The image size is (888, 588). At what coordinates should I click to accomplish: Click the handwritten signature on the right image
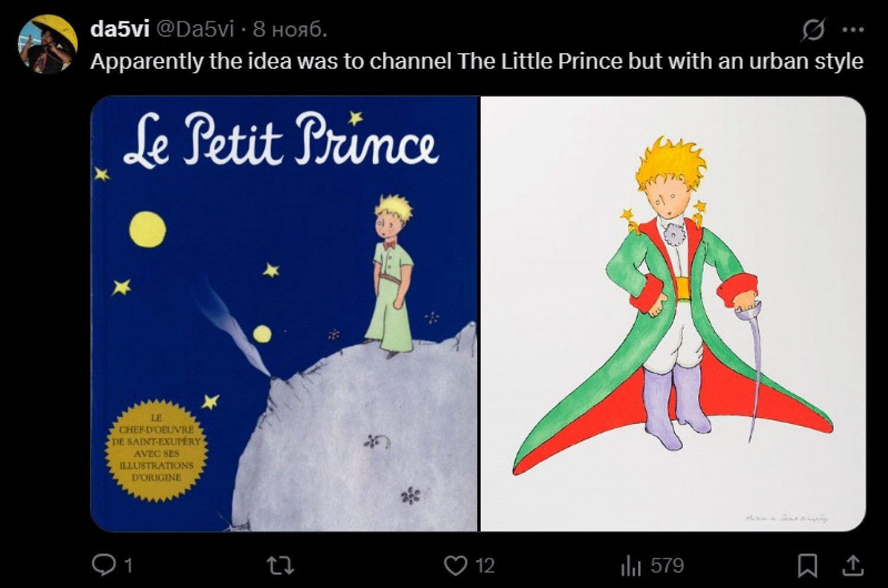pos(786,518)
